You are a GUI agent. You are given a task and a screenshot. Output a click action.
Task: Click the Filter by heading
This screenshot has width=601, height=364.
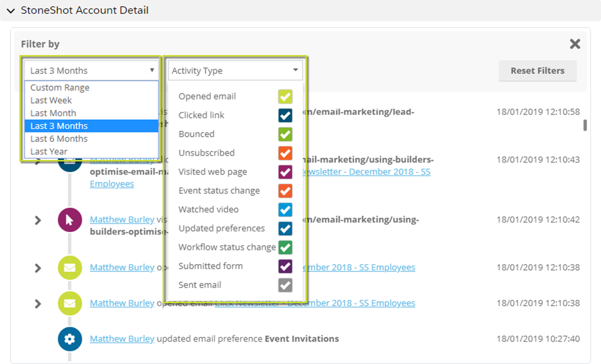pos(40,44)
